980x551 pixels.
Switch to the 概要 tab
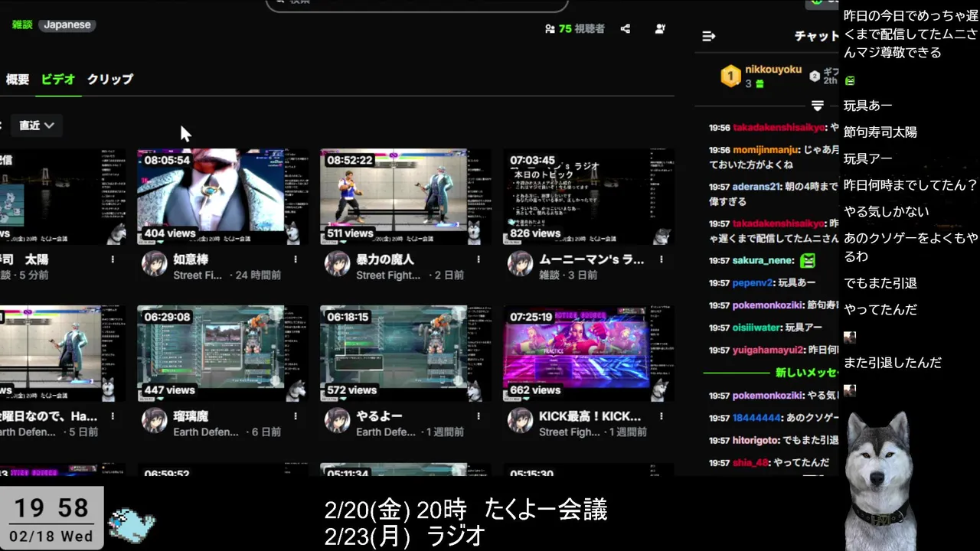tap(18, 79)
